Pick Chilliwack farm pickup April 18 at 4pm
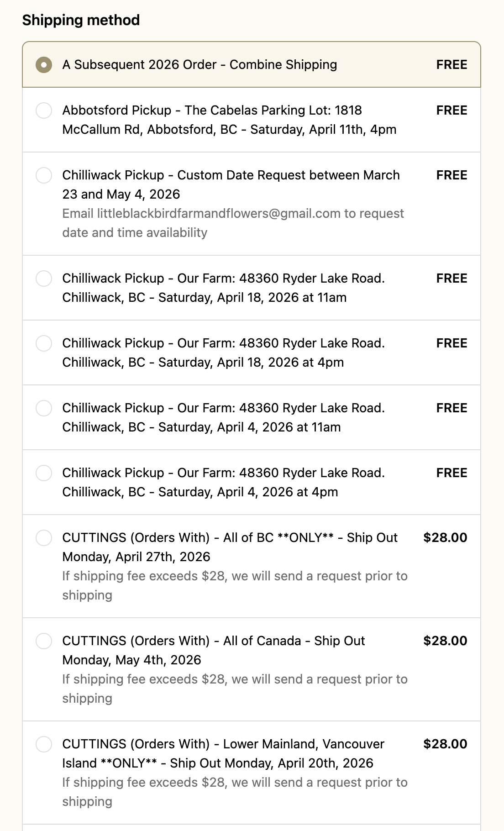 pos(44,343)
